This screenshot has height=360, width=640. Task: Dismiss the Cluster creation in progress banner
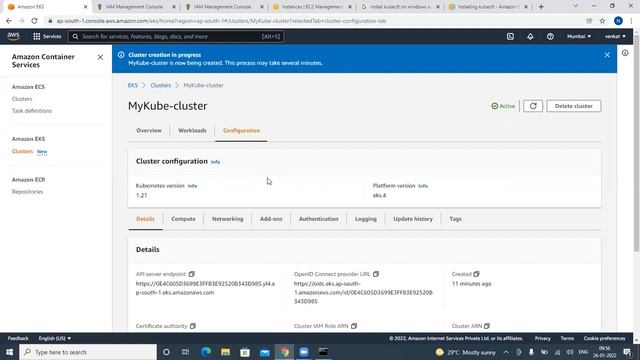tap(607, 55)
